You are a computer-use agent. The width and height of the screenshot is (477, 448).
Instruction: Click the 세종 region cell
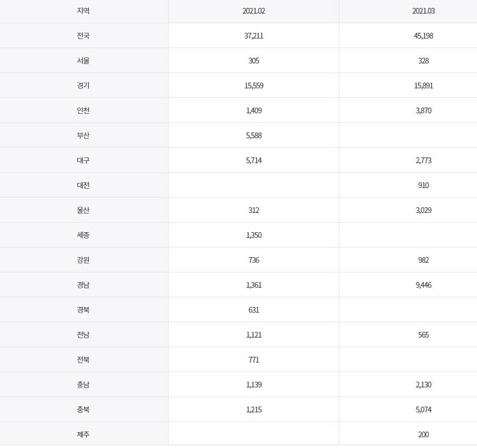click(x=83, y=235)
